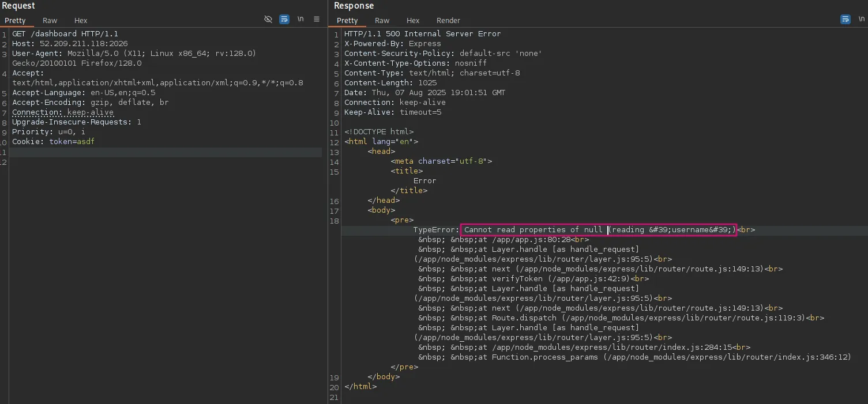This screenshot has height=404, width=868.
Task: Open the Hex tab in Request panel
Action: 81,21
